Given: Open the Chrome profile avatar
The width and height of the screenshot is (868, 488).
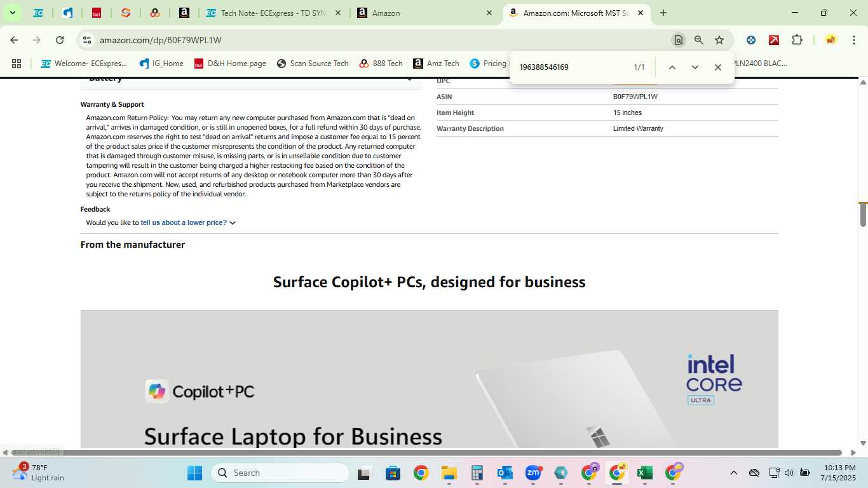Looking at the screenshot, I should (831, 40).
